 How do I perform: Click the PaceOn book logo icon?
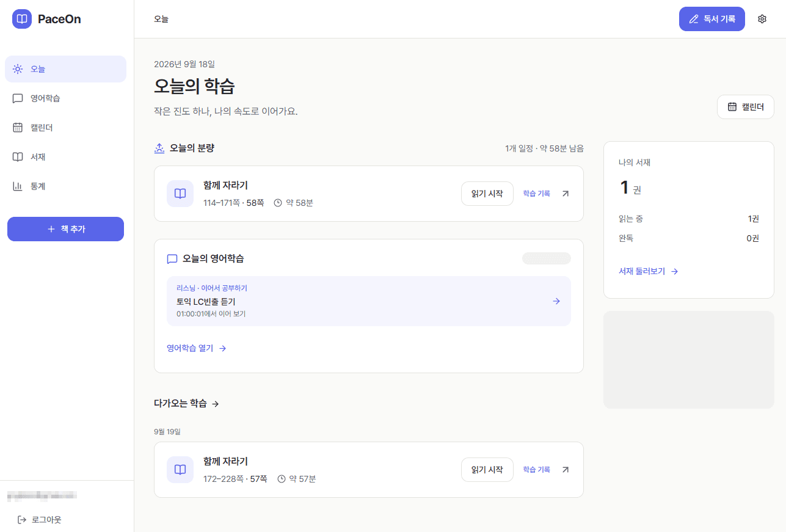click(x=22, y=19)
